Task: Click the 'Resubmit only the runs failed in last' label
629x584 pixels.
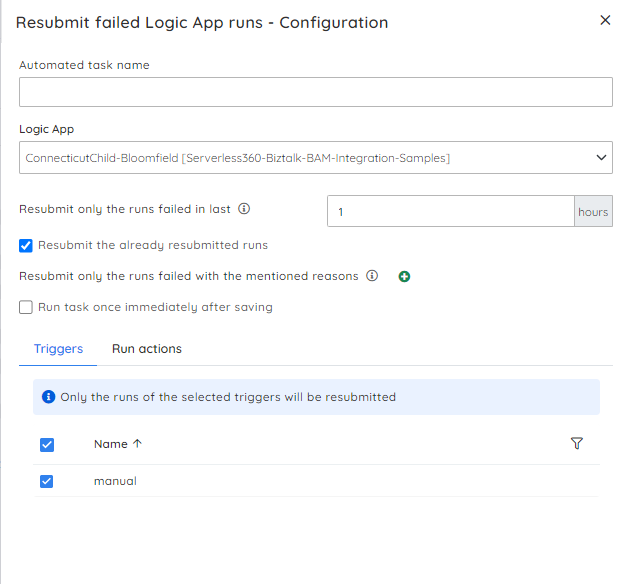Action: point(125,209)
